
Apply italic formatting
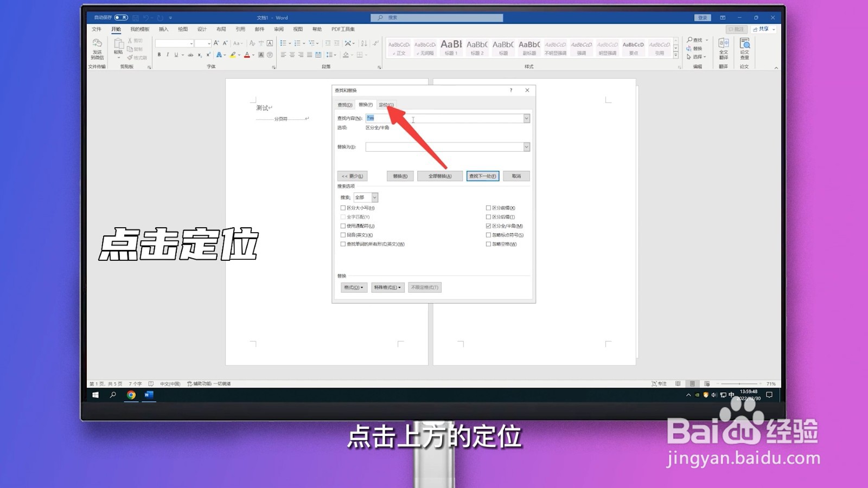tap(168, 55)
